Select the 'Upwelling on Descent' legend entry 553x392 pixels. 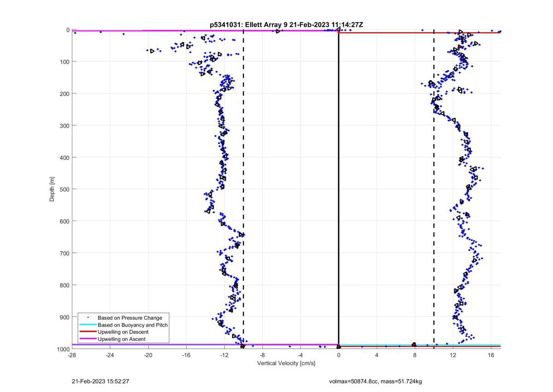pyautogui.click(x=123, y=332)
